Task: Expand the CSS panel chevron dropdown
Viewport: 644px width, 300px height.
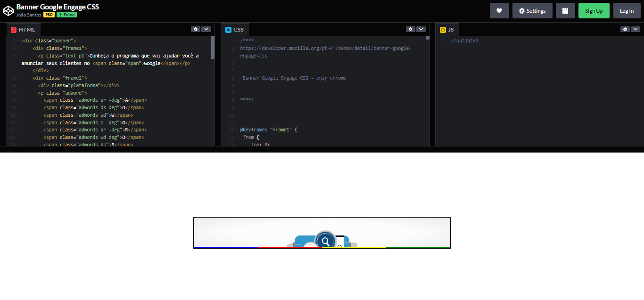Action: coord(421,29)
